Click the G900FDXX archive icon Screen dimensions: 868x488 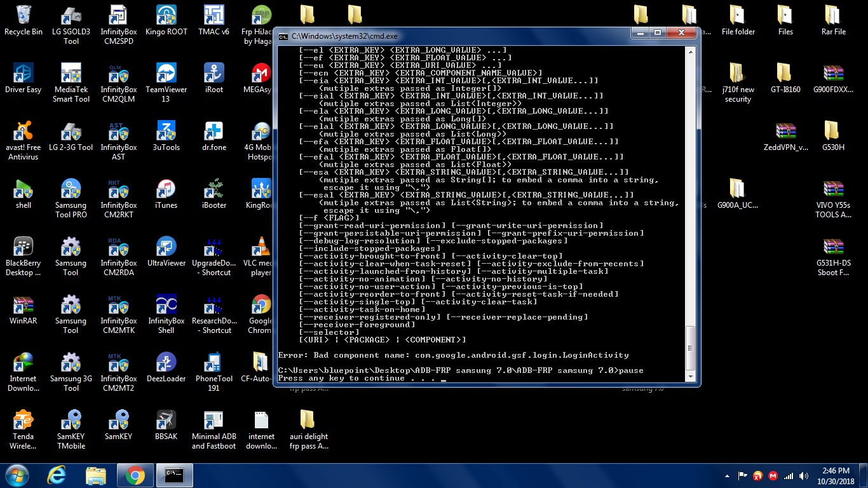(x=833, y=78)
